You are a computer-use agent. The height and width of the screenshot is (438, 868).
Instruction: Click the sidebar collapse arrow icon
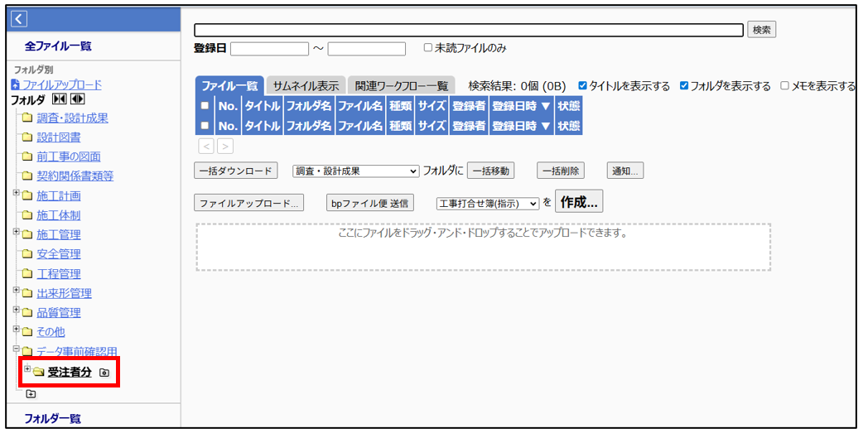[x=19, y=19]
